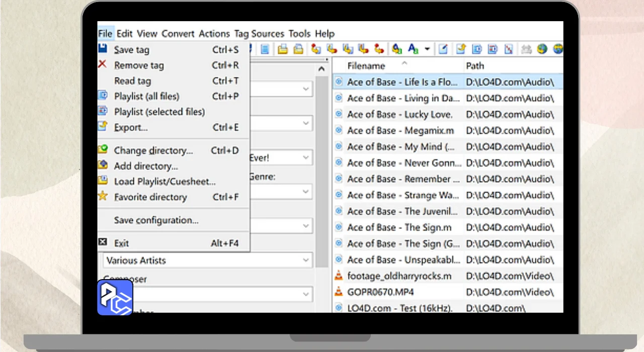
Task: Click the Actions (Quick) toolbar icon
Action: click(x=413, y=49)
